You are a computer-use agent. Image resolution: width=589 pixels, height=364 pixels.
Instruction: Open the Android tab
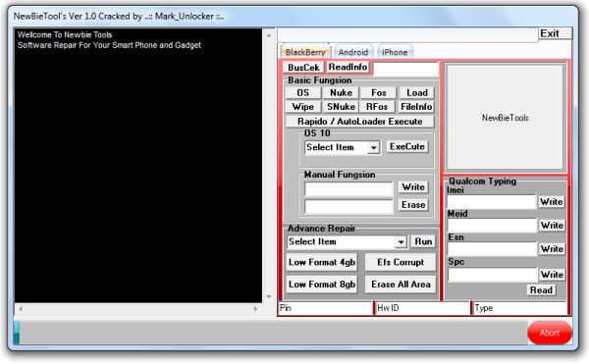click(353, 52)
